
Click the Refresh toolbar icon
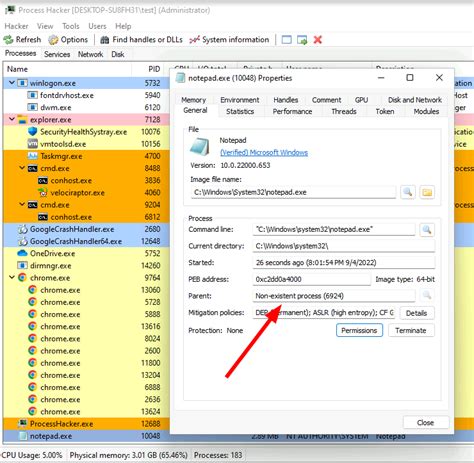click(8, 40)
